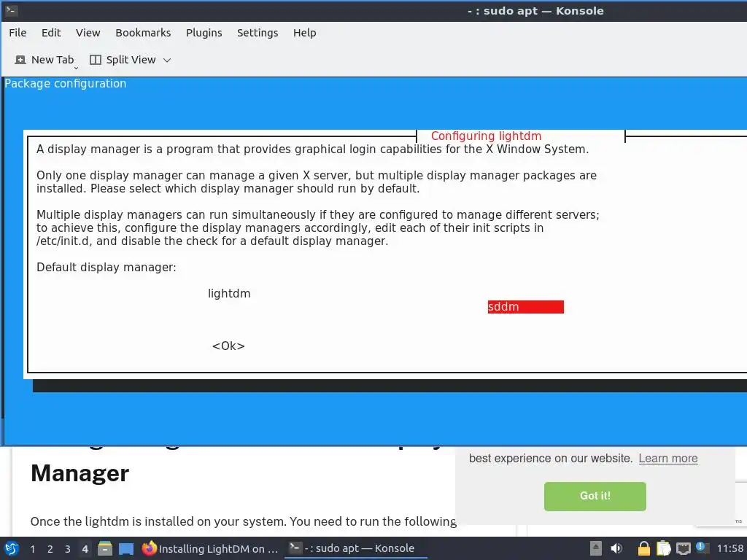
Task: Switch to sudo apt Konsole task
Action: pyautogui.click(x=355, y=548)
